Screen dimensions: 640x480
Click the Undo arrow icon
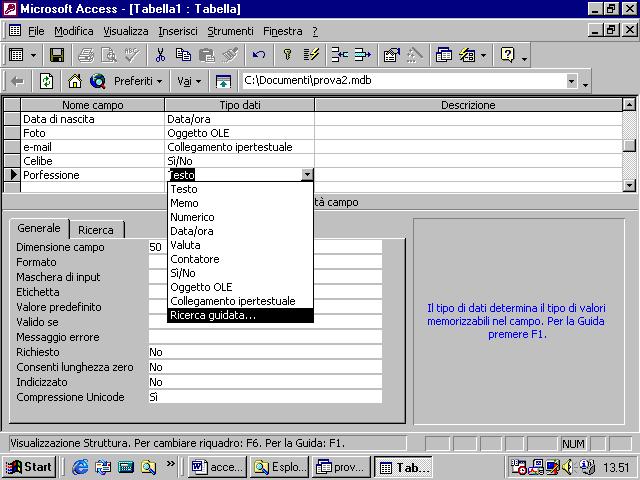pos(259,55)
